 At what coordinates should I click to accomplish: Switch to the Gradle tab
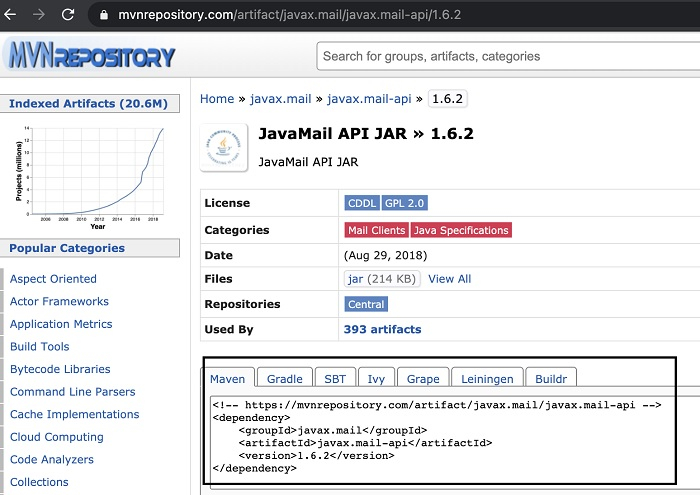285,379
